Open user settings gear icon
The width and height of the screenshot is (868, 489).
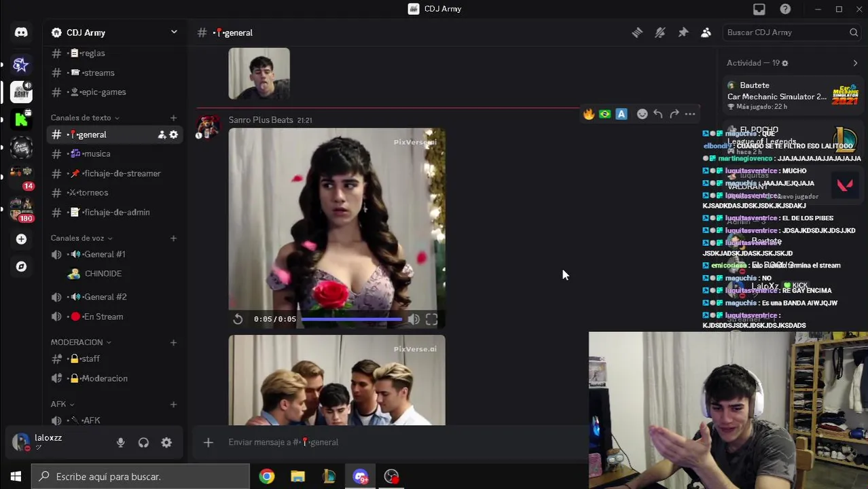(x=166, y=443)
